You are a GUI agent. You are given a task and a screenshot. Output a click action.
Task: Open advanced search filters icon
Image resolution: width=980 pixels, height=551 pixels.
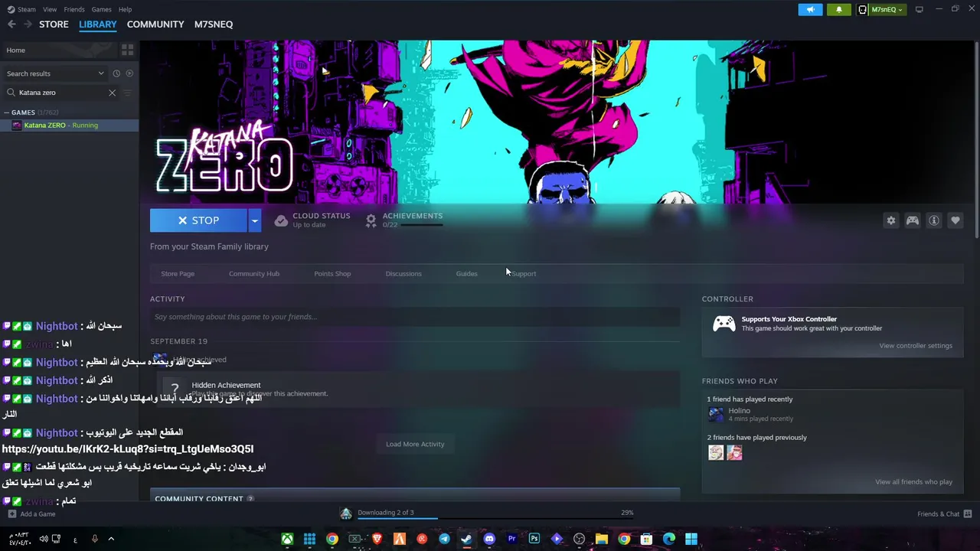click(128, 93)
